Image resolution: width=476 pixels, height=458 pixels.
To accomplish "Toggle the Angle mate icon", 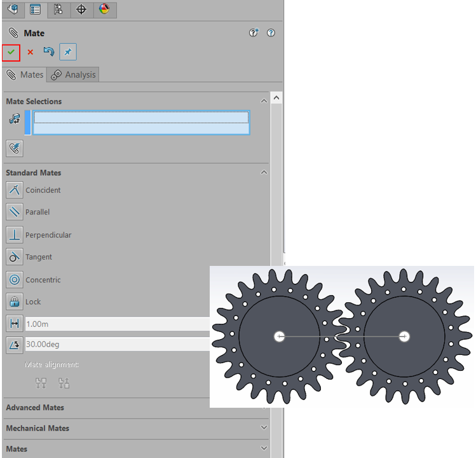I will (14, 345).
